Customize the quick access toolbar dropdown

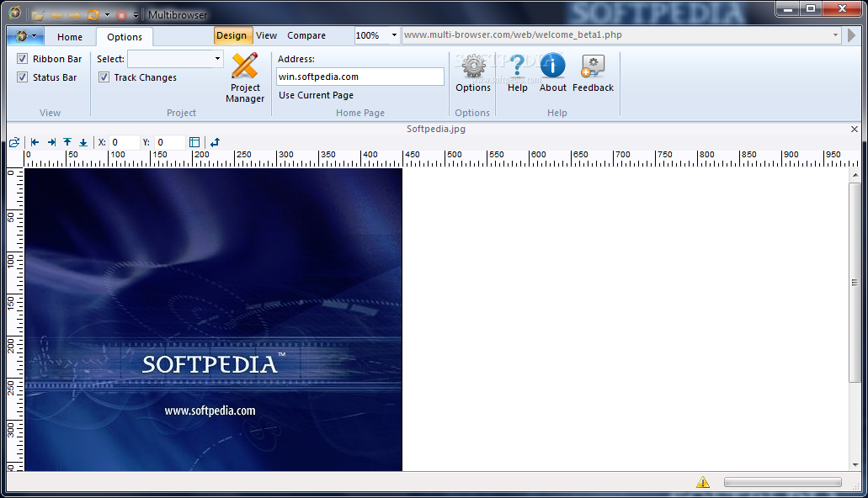(x=136, y=15)
